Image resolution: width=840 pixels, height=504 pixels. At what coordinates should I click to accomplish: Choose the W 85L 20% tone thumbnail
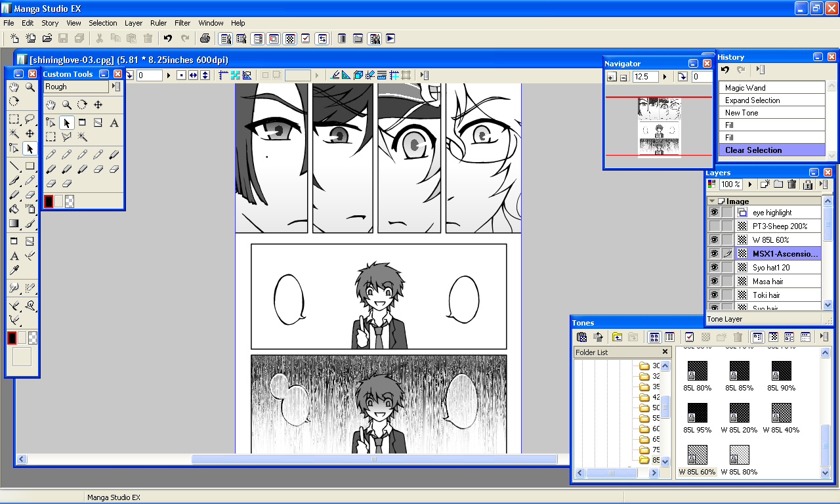tap(740, 413)
